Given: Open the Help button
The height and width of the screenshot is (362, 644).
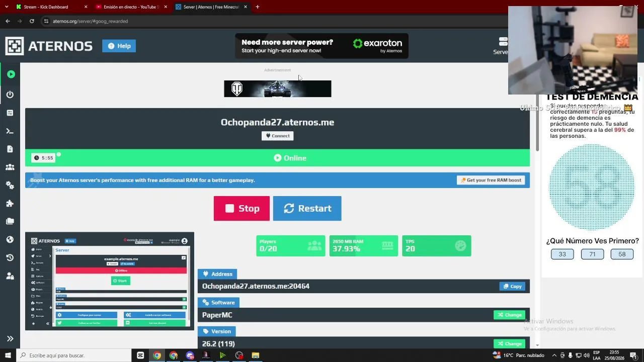Looking at the screenshot, I should (x=119, y=46).
